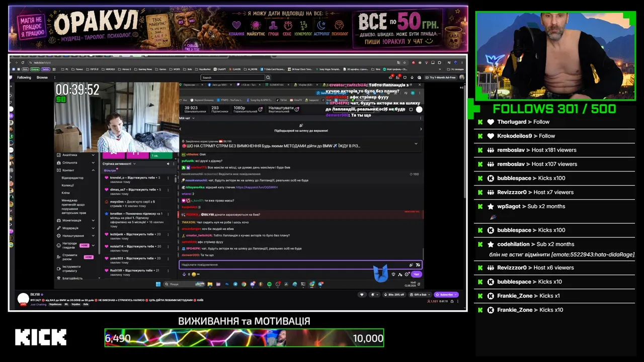Viewport: 644px width, 362px height.
Task: Expand the pinned ШО НА СТРІМІ message
Action: 416,144
